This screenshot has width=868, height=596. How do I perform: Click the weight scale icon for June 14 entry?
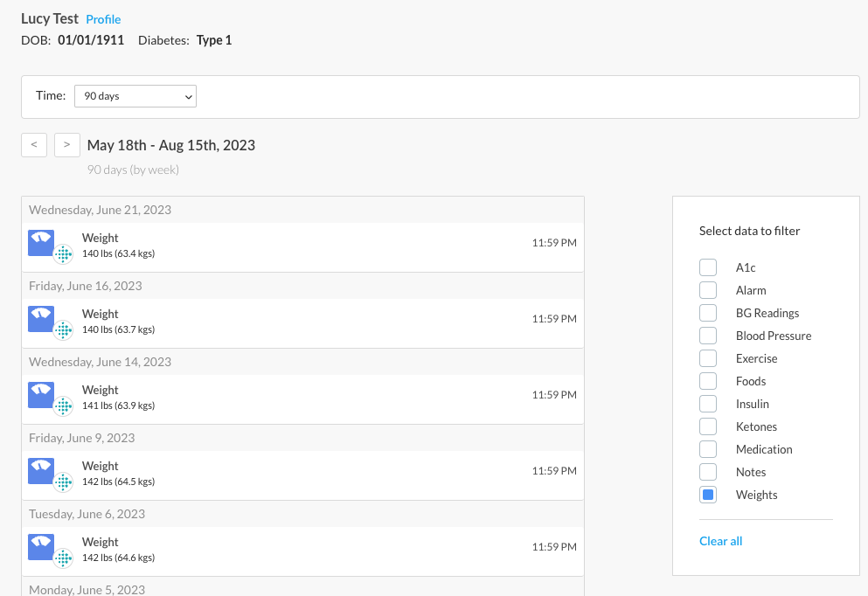[41, 395]
